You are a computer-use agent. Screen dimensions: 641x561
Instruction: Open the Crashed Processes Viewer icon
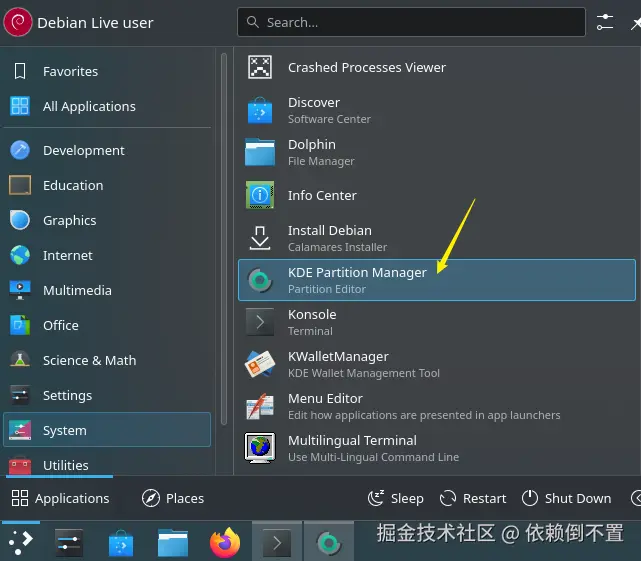[260, 67]
